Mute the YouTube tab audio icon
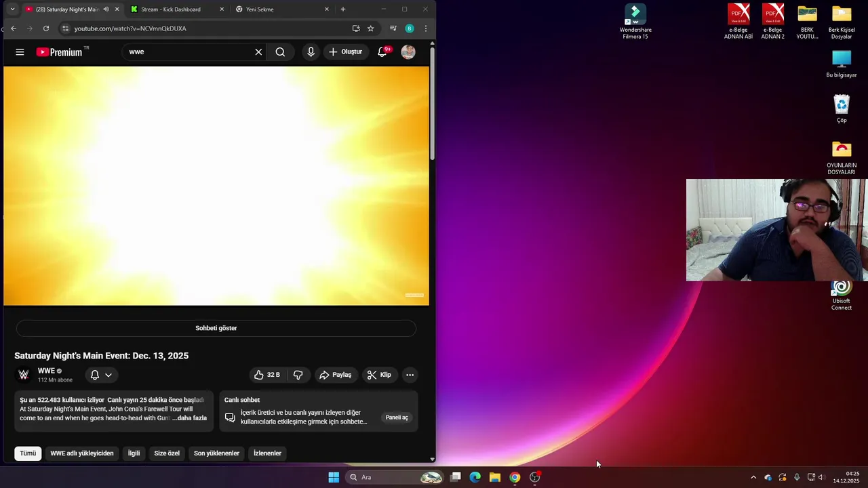 click(106, 9)
